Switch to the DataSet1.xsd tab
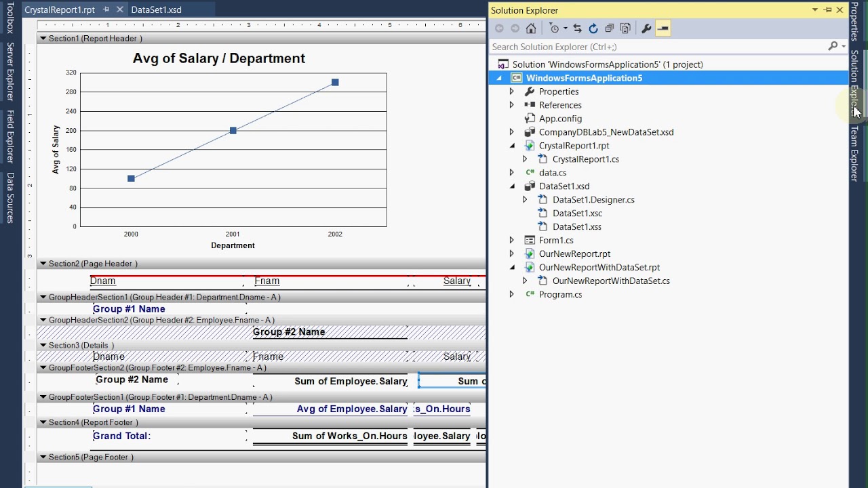The width and height of the screenshot is (868, 488). pos(156,9)
